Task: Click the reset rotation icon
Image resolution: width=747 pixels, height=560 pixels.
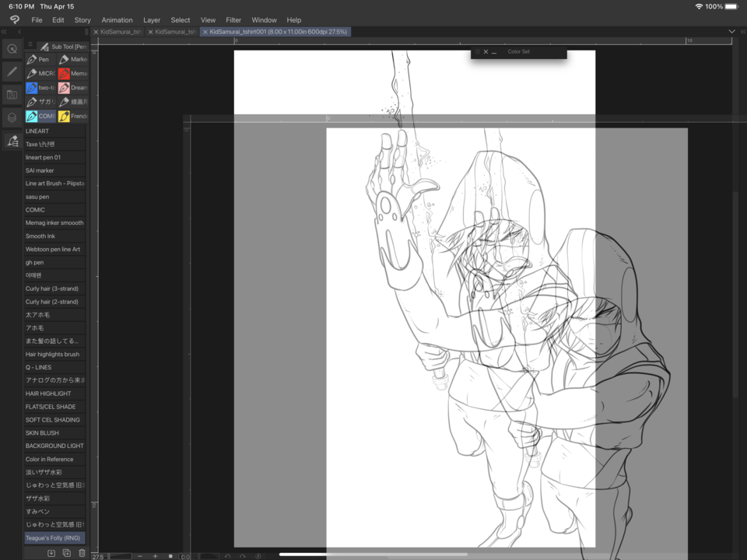Action: click(x=258, y=556)
